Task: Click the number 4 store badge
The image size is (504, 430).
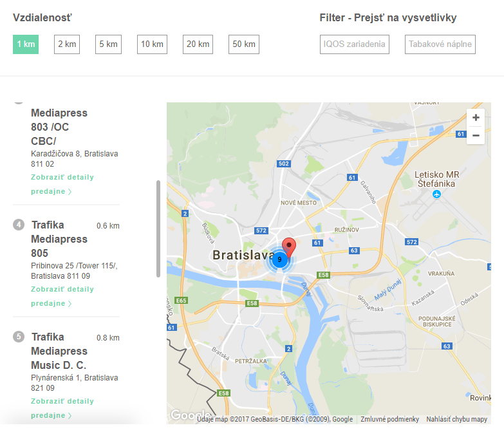Action: tap(19, 225)
